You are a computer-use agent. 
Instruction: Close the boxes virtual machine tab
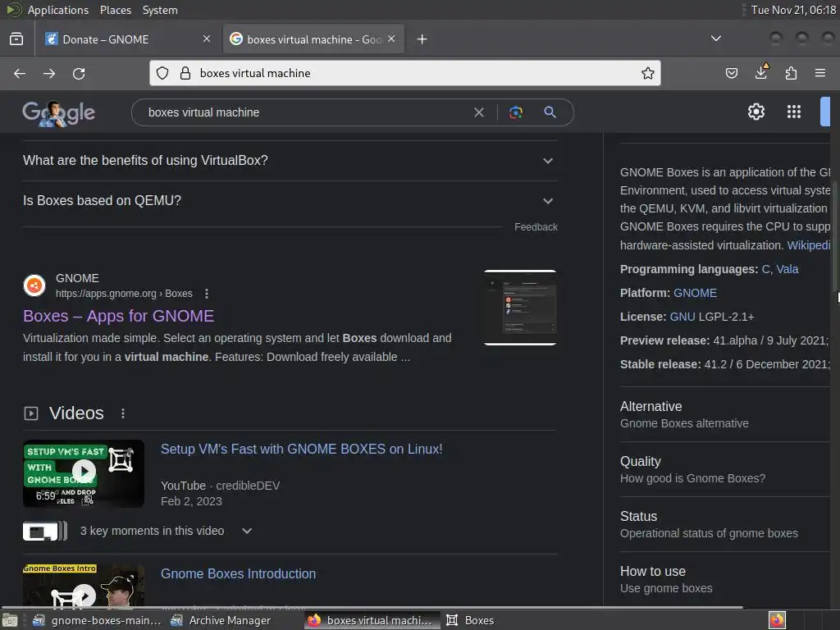point(391,39)
